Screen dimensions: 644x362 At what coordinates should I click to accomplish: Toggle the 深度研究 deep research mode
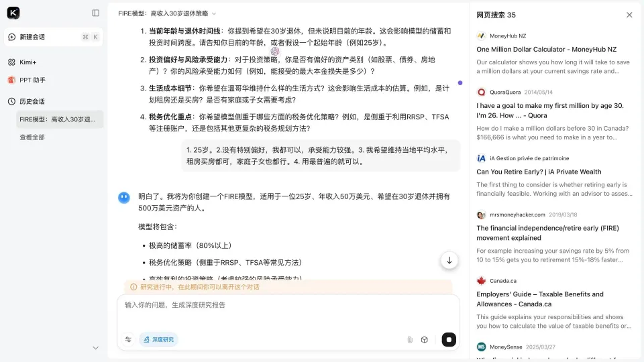158,339
